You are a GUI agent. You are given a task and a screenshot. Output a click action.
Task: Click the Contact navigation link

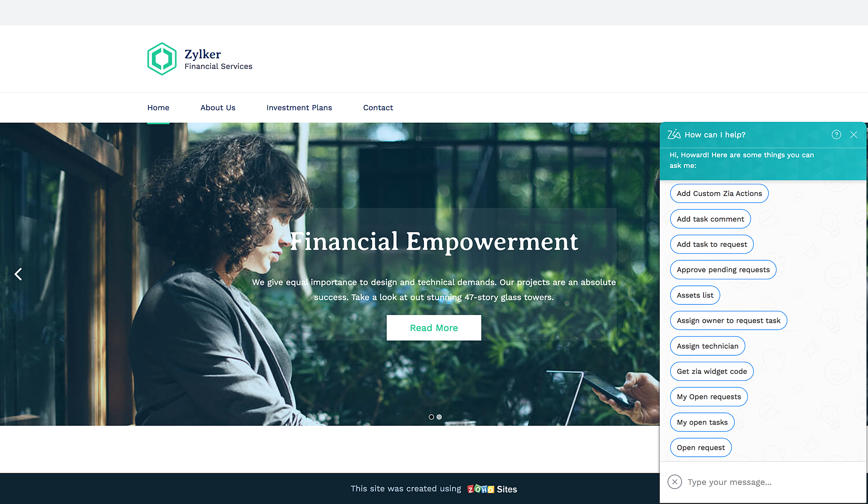(x=378, y=108)
